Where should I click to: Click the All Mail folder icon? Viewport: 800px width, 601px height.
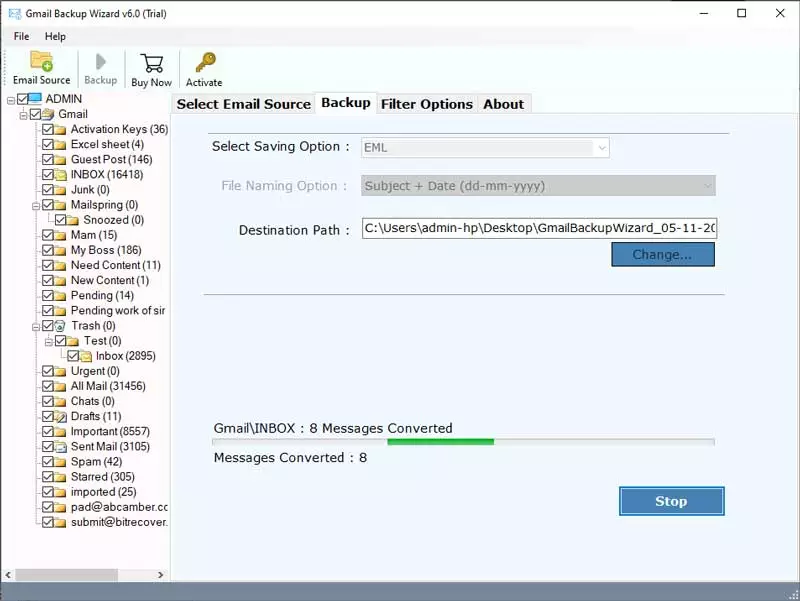point(60,386)
